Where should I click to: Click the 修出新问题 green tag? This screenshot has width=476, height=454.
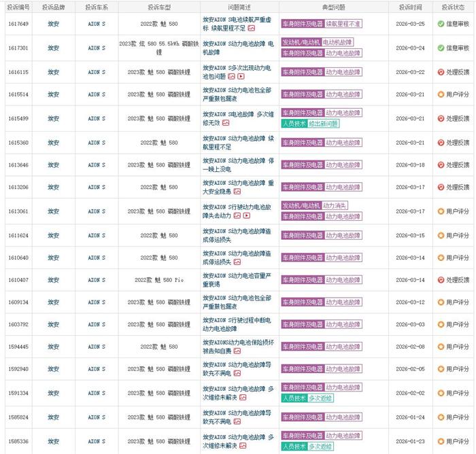pyautogui.click(x=322, y=124)
